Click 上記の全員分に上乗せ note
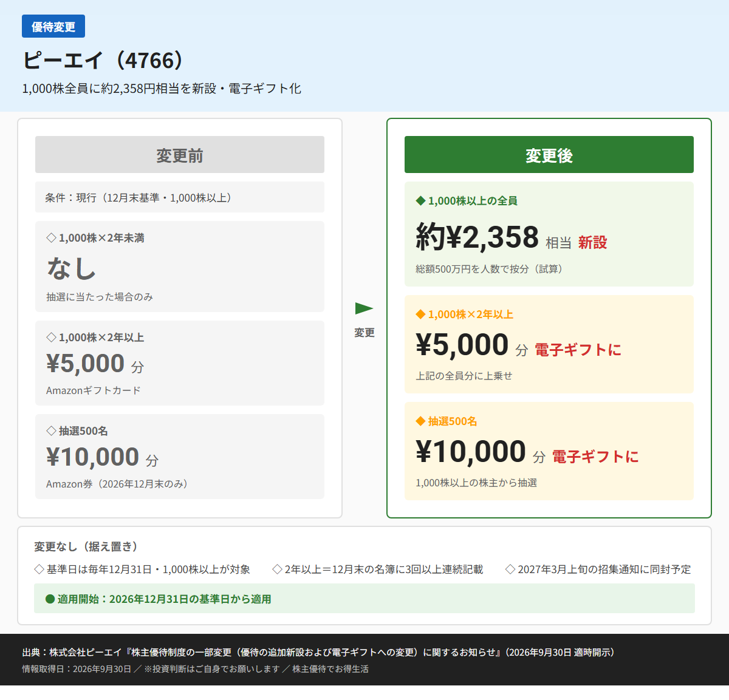This screenshot has width=729, height=700. 464,376
